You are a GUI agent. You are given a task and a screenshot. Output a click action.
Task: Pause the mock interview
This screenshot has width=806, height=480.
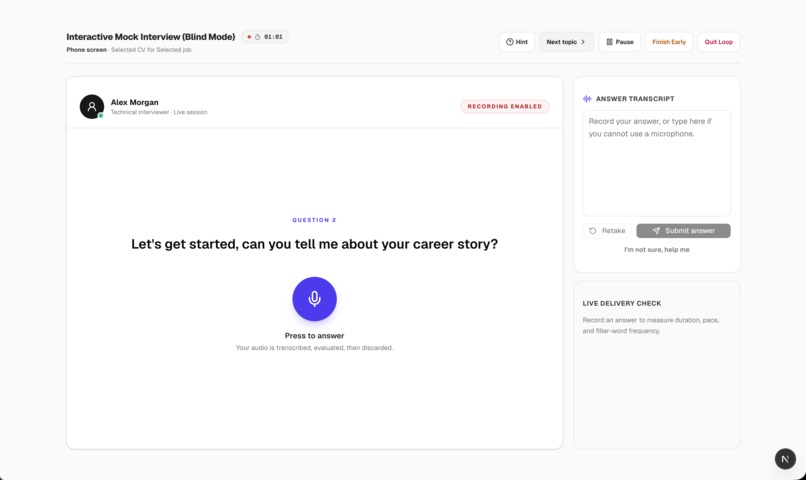click(619, 42)
